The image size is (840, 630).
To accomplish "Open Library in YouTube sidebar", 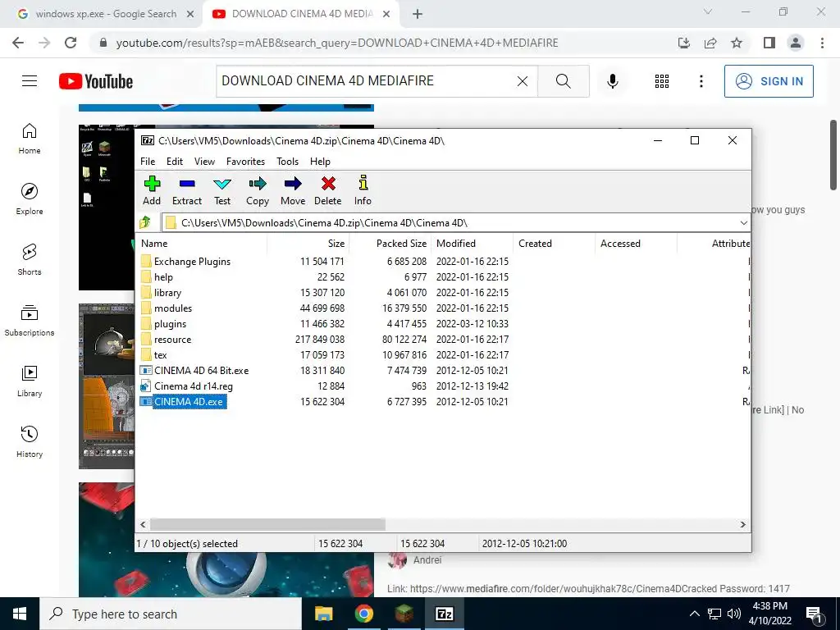I will click(30, 381).
